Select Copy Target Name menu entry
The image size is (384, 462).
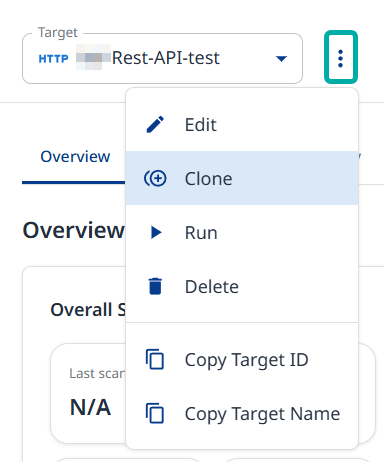click(x=242, y=414)
